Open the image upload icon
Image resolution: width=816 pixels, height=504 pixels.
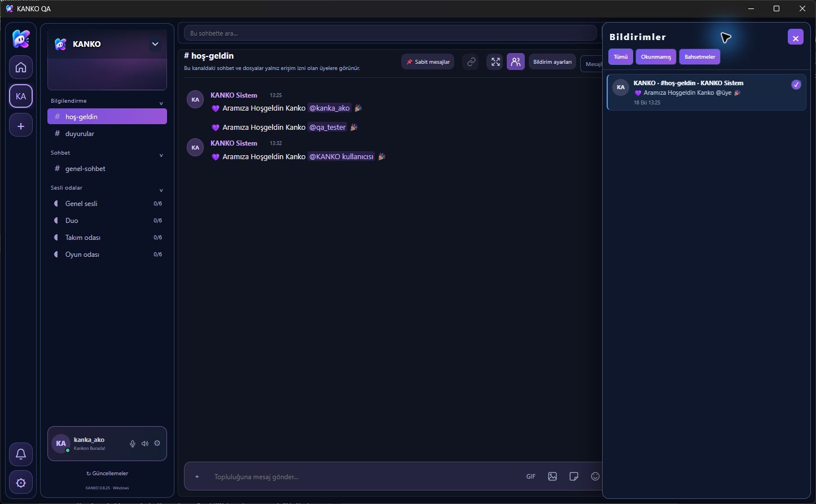coord(552,477)
